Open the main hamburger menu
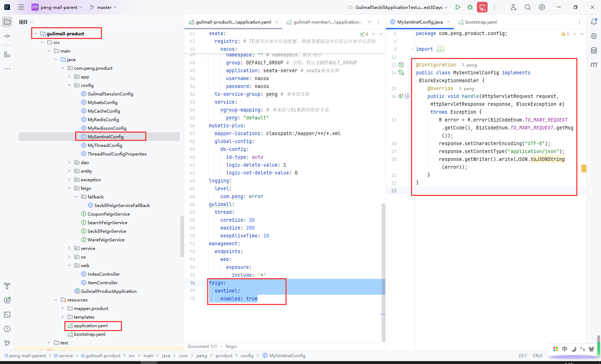This screenshot has width=601, height=364. [x=21, y=7]
